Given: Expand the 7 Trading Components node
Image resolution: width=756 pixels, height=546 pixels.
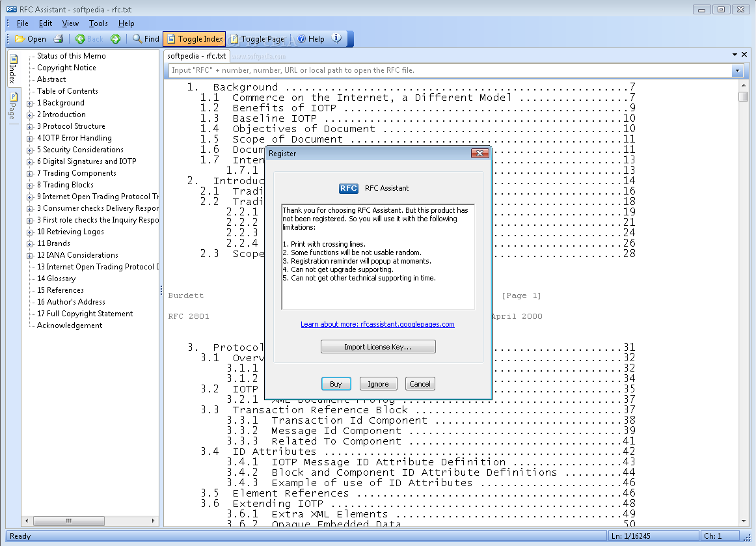Looking at the screenshot, I should (x=30, y=174).
